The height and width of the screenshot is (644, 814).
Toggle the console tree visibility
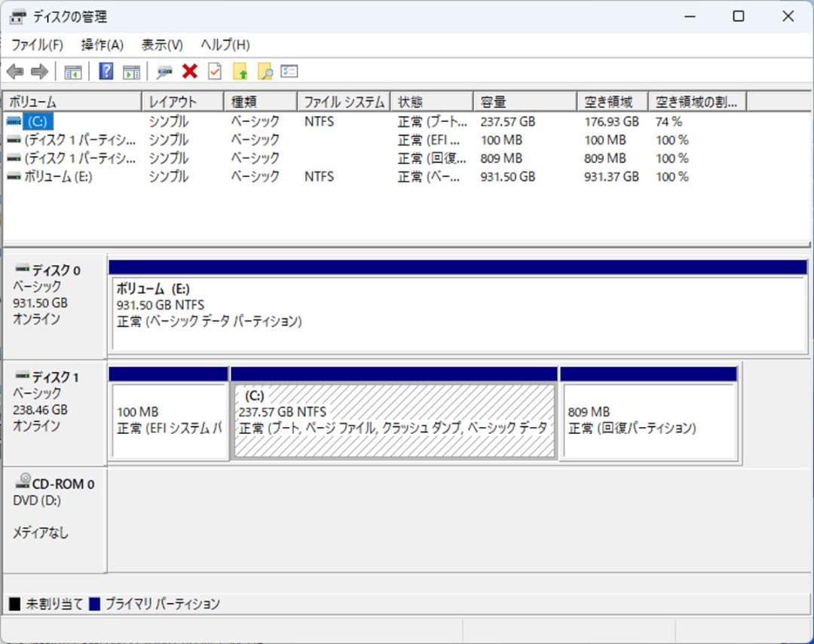pos(72,72)
